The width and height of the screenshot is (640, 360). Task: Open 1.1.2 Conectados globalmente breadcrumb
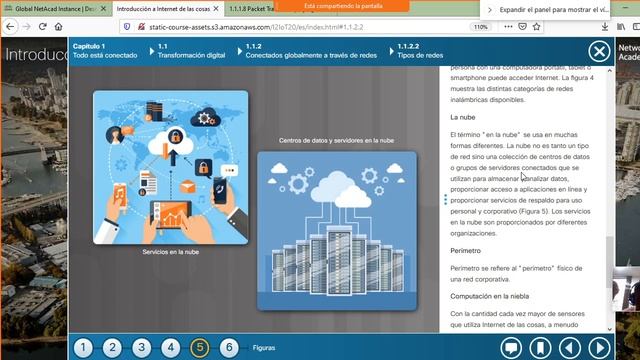point(311,51)
